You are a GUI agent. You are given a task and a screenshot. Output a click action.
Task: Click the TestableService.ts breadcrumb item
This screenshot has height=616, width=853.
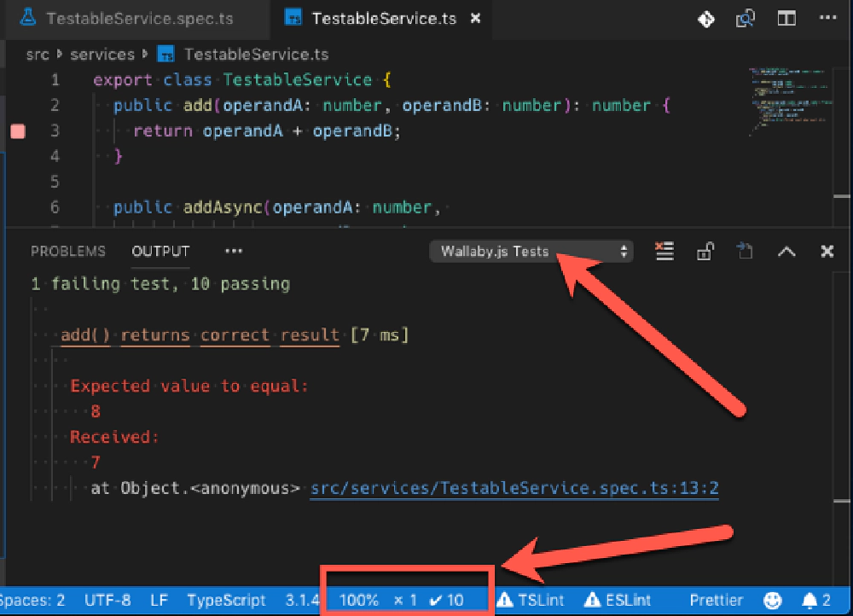[256, 55]
